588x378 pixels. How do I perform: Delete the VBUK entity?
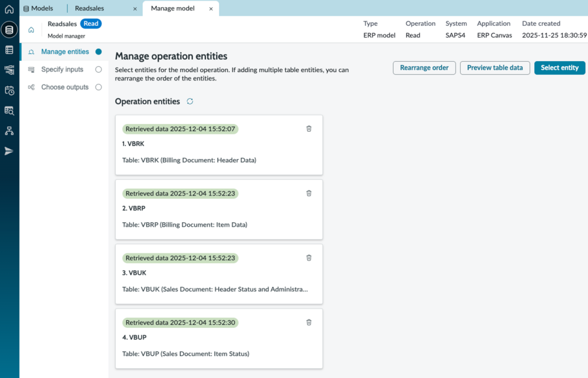(309, 258)
